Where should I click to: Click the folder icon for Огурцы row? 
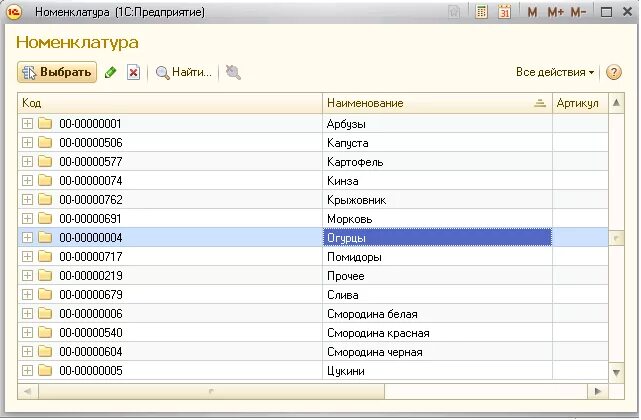coord(45,237)
